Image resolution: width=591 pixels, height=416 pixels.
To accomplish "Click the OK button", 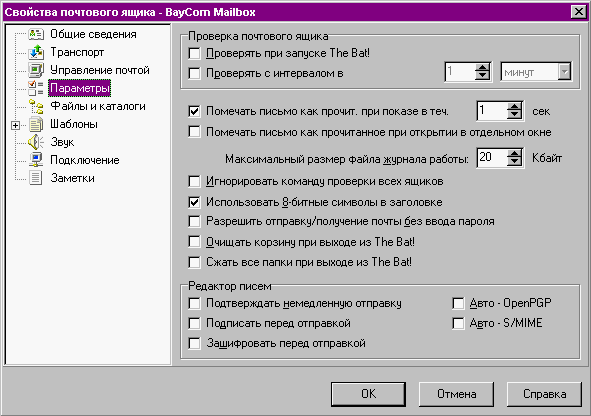I will tap(368, 394).
